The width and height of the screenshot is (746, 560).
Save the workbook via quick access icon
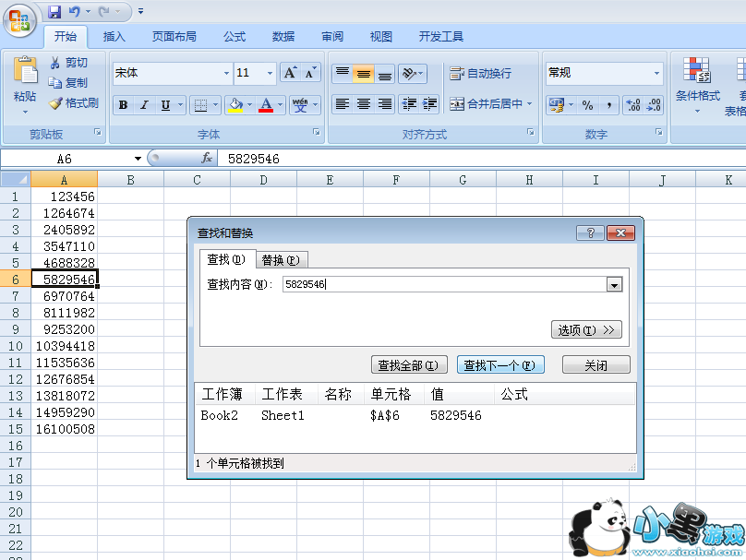[x=54, y=11]
